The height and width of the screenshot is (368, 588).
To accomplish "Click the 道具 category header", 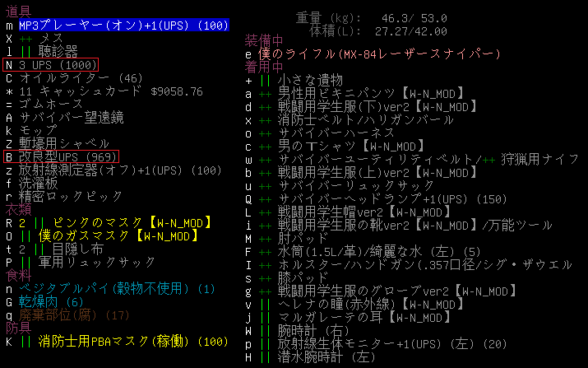I will pyautogui.click(x=16, y=12).
